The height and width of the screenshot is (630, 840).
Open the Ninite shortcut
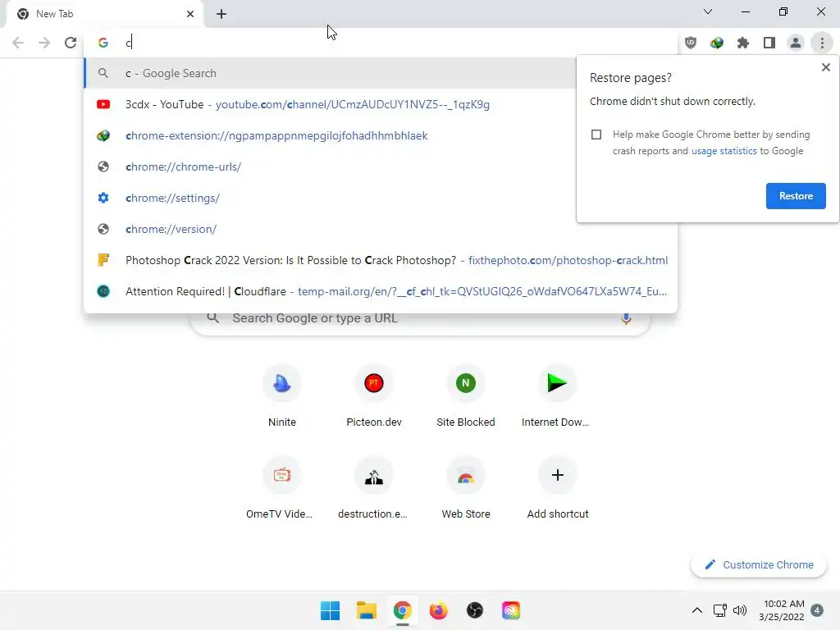(282, 396)
